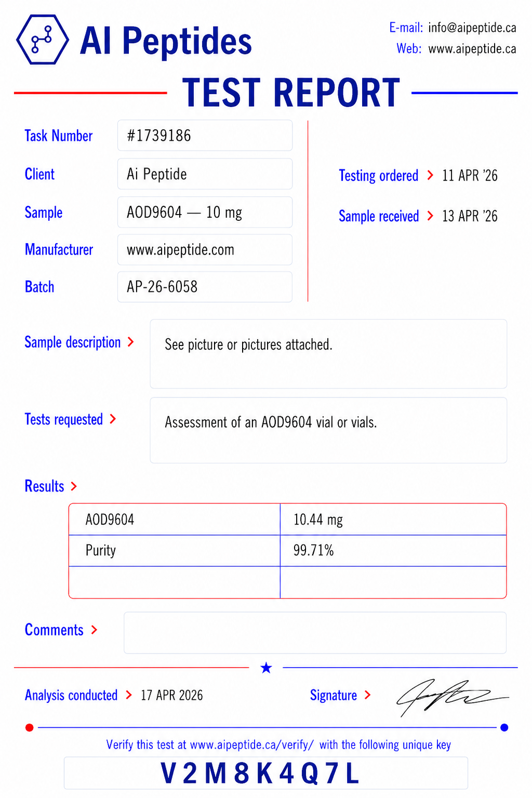Open the info@aipeptide.ca email link
Screen dimensions: 532x798
[472, 28]
